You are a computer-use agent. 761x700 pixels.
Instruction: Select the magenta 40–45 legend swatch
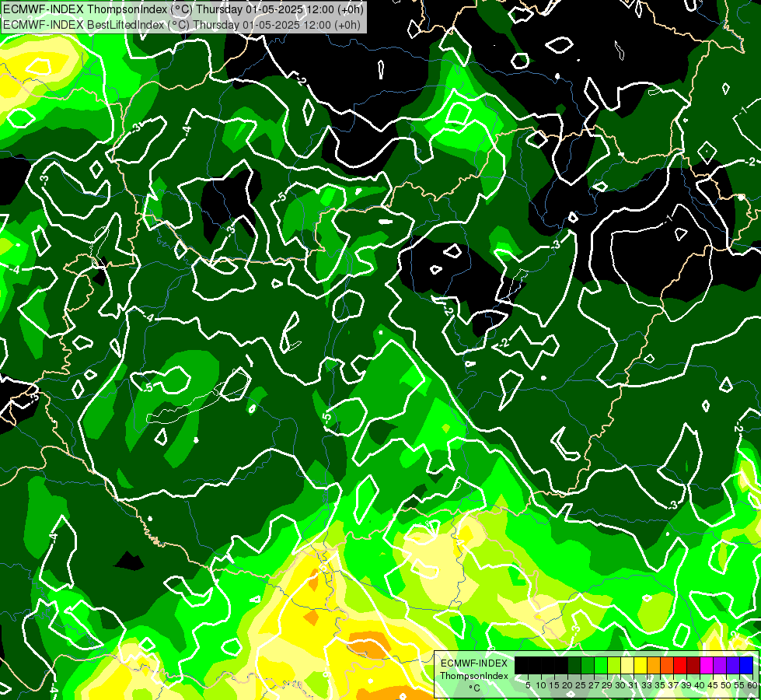707,665
